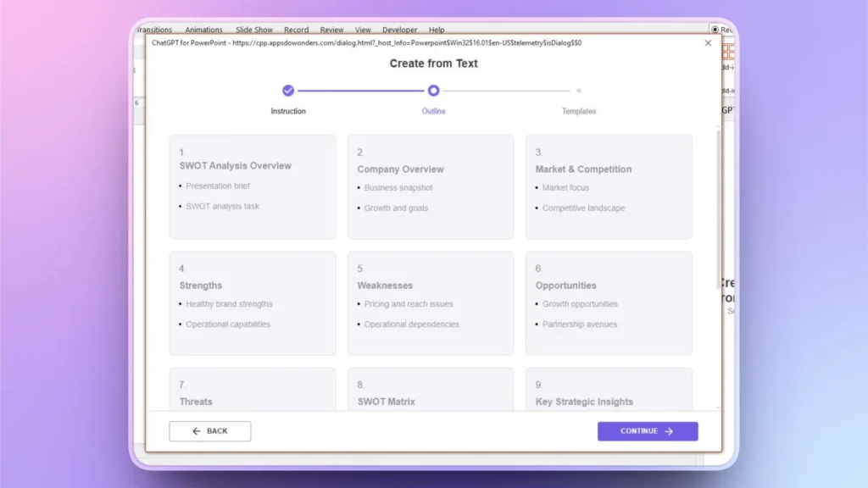Open the Developer menu
Viewport: 868px width, 488px height.
(399, 29)
